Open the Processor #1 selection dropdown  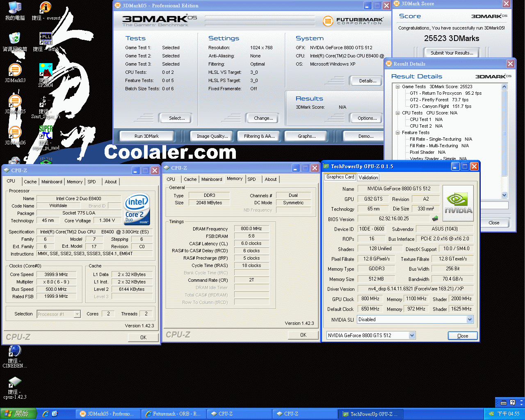pyautogui.click(x=77, y=314)
